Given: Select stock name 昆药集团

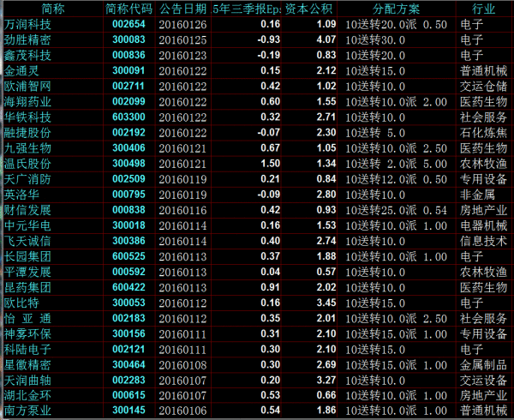Looking at the screenshot, I should click(27, 287).
